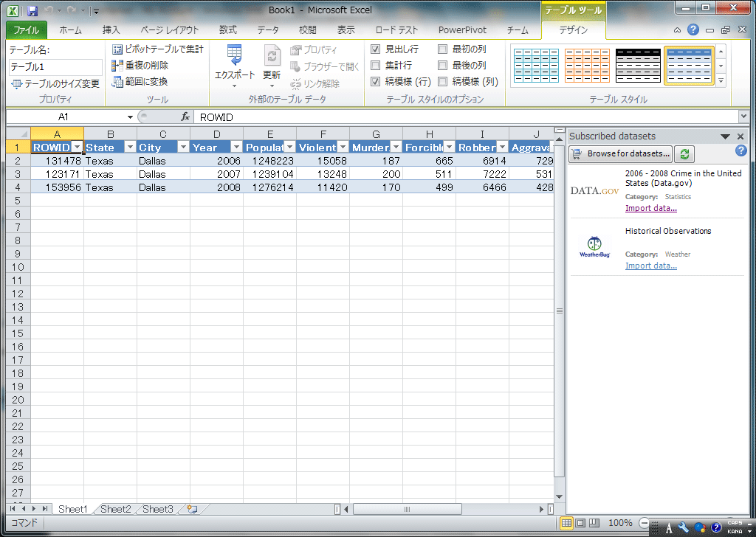Screen dimensions: 756x537
Task: Click the vertical scrollbar down arrow
Action: 559,496
